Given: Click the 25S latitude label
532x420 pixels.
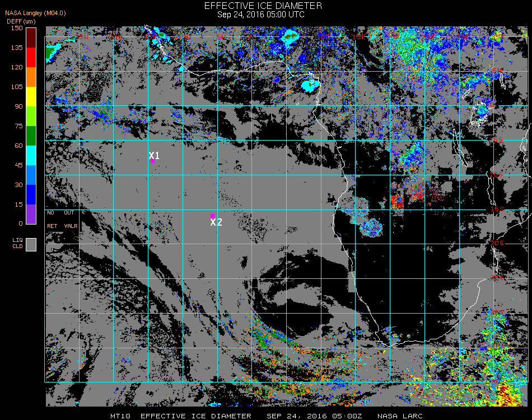Looking at the screenshot, I should point(497,278).
